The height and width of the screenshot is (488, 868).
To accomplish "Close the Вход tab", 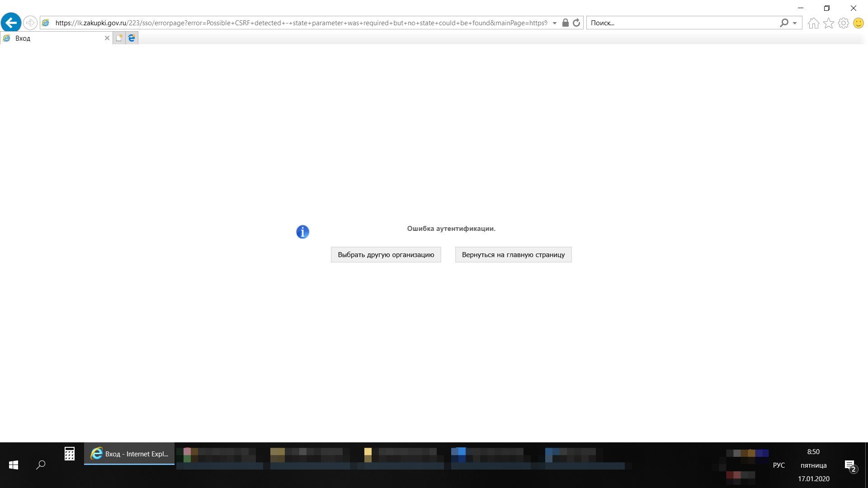I will [x=107, y=38].
